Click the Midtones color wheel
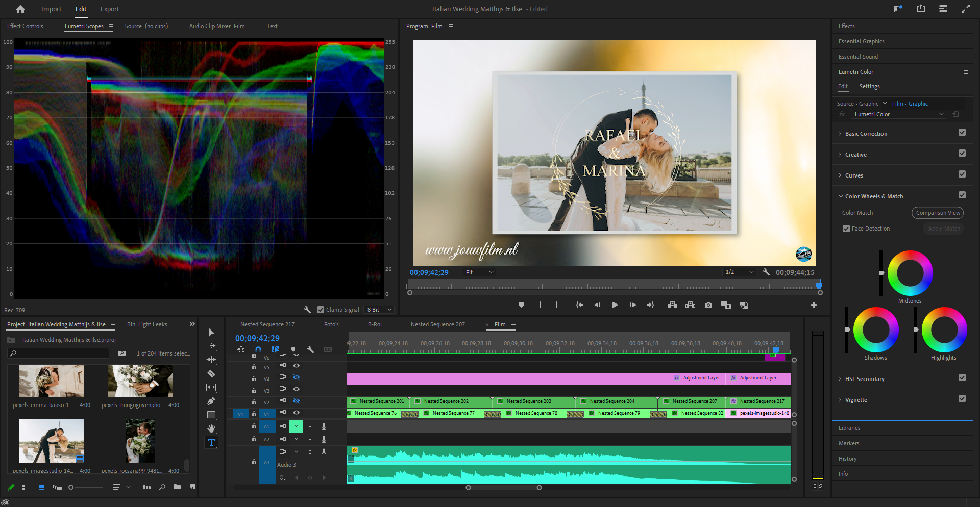 (910, 273)
